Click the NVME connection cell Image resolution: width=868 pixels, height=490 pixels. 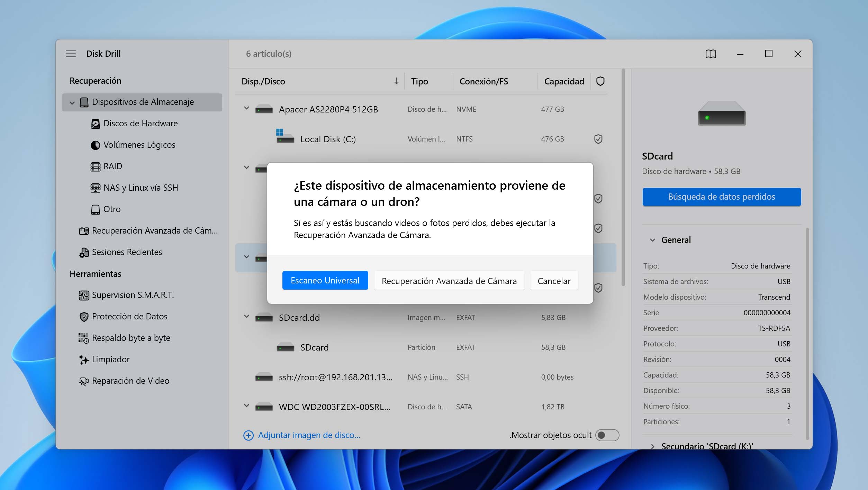click(466, 109)
